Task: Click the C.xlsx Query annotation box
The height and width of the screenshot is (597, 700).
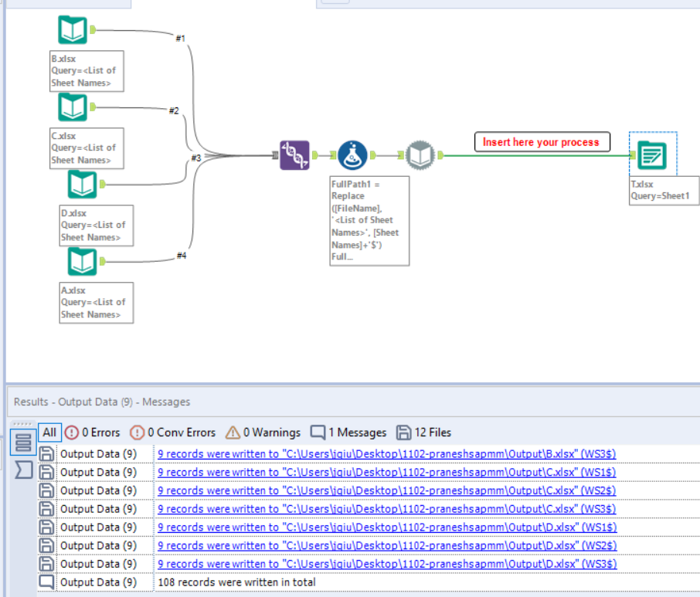Action: [87, 148]
